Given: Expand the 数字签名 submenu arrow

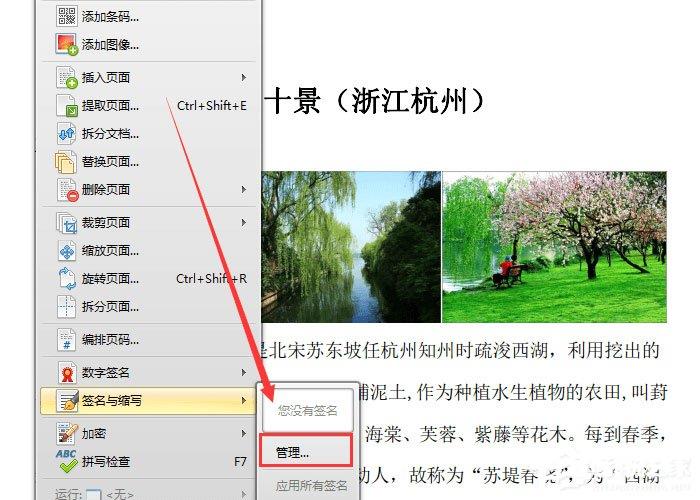Looking at the screenshot, I should point(243,372).
